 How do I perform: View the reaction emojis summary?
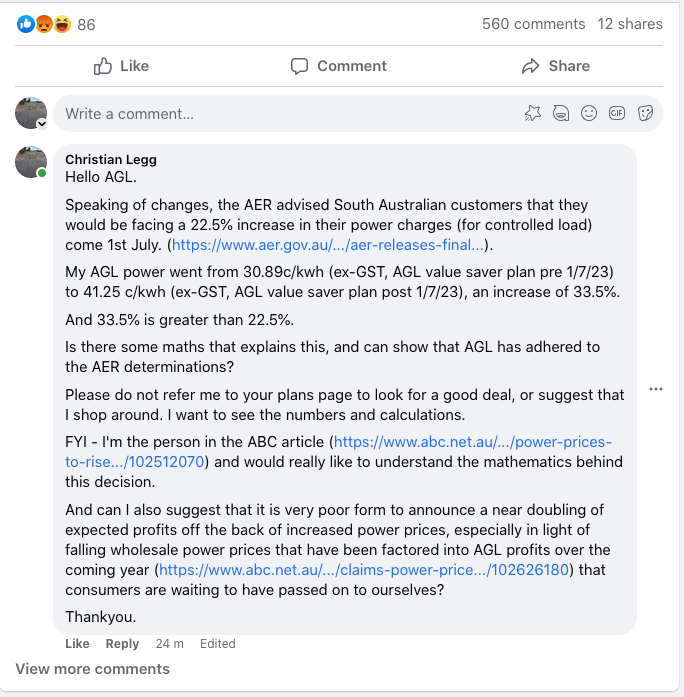click(x=45, y=24)
